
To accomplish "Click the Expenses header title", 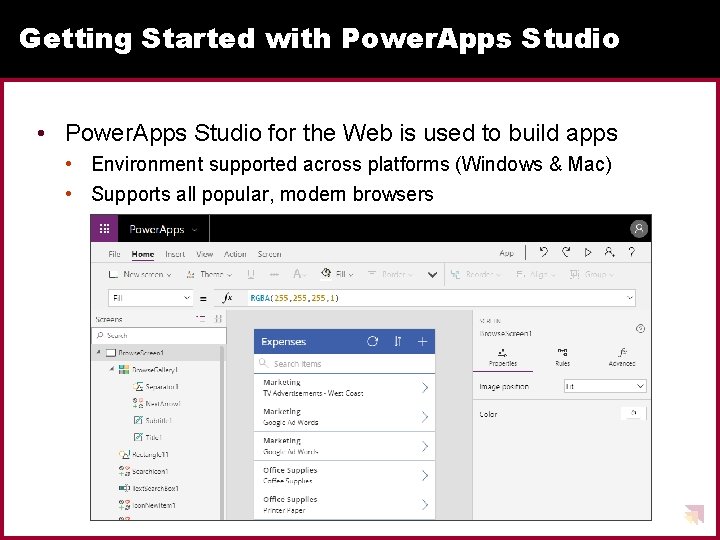I will (x=283, y=342).
